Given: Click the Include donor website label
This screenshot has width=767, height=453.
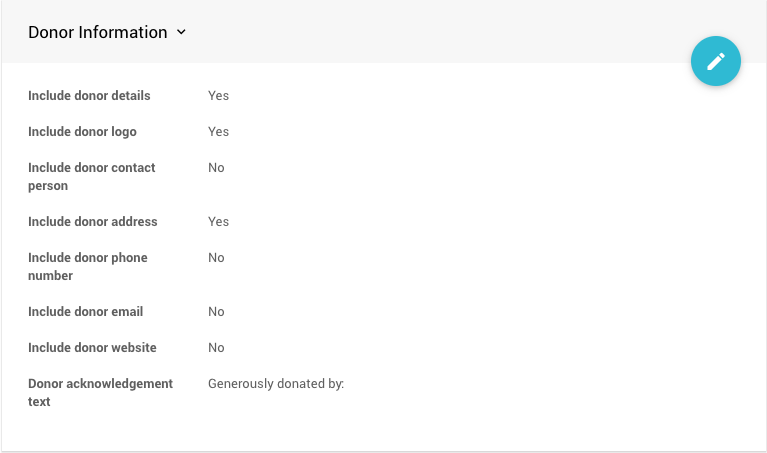Looking at the screenshot, I should click(92, 348).
